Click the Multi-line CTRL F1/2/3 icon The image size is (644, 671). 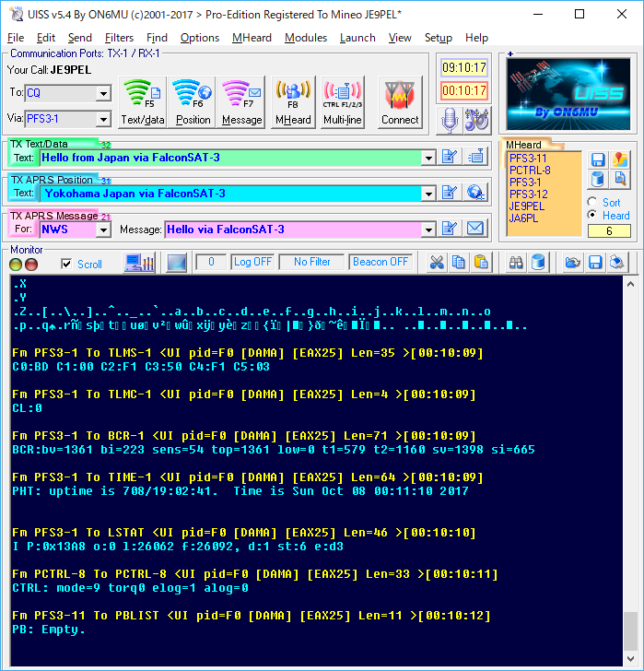pos(342,101)
